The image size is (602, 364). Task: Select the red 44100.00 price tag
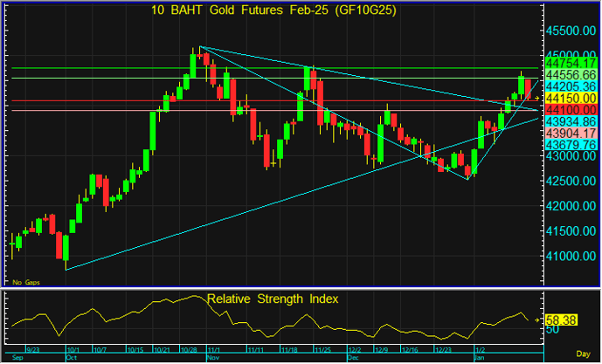point(570,110)
